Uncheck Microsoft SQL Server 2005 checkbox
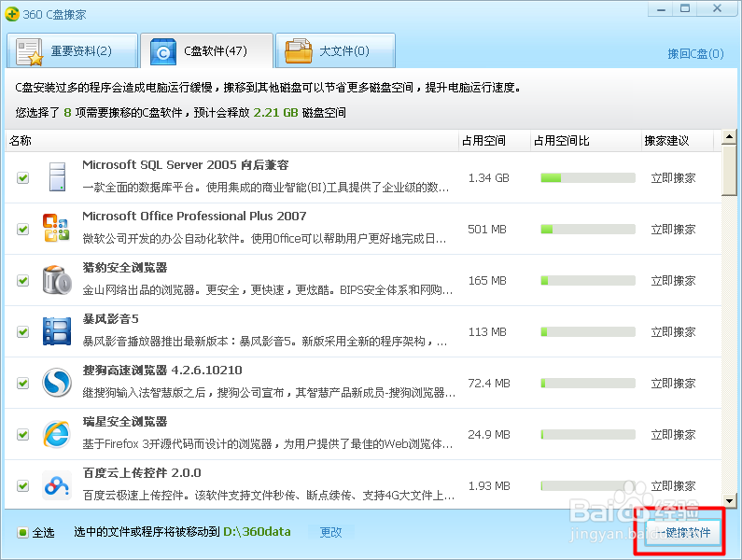This screenshot has height=560, width=742. tap(22, 178)
